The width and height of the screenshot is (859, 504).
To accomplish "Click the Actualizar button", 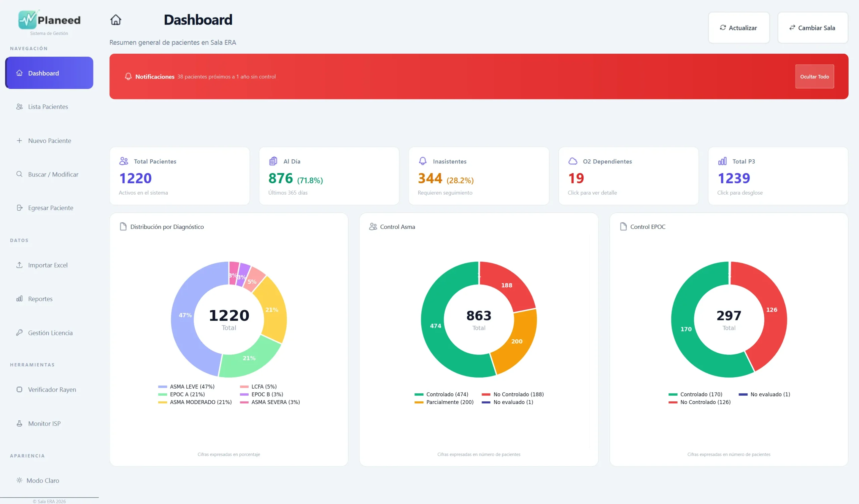I will 739,28.
